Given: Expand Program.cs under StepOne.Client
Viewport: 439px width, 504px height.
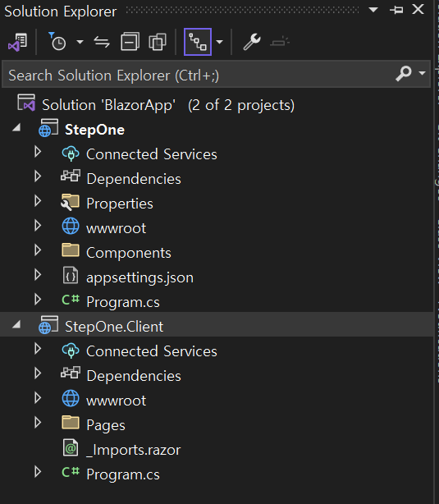Looking at the screenshot, I should coord(38,471).
